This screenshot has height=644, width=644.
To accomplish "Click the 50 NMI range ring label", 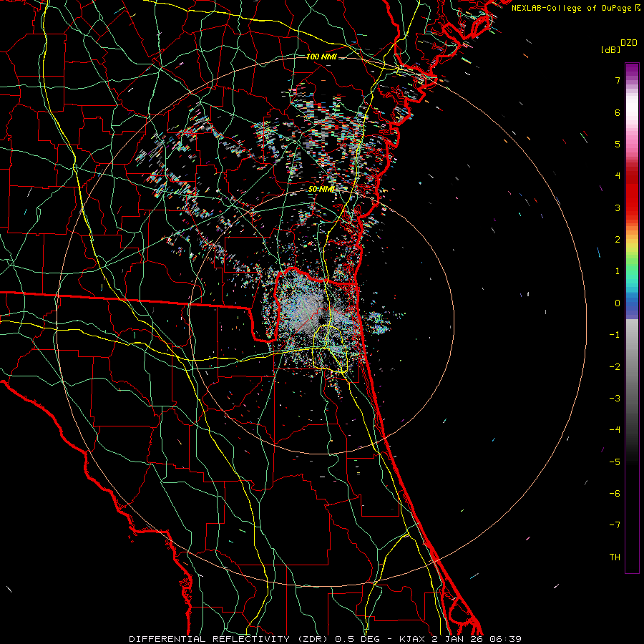I will (321, 190).
